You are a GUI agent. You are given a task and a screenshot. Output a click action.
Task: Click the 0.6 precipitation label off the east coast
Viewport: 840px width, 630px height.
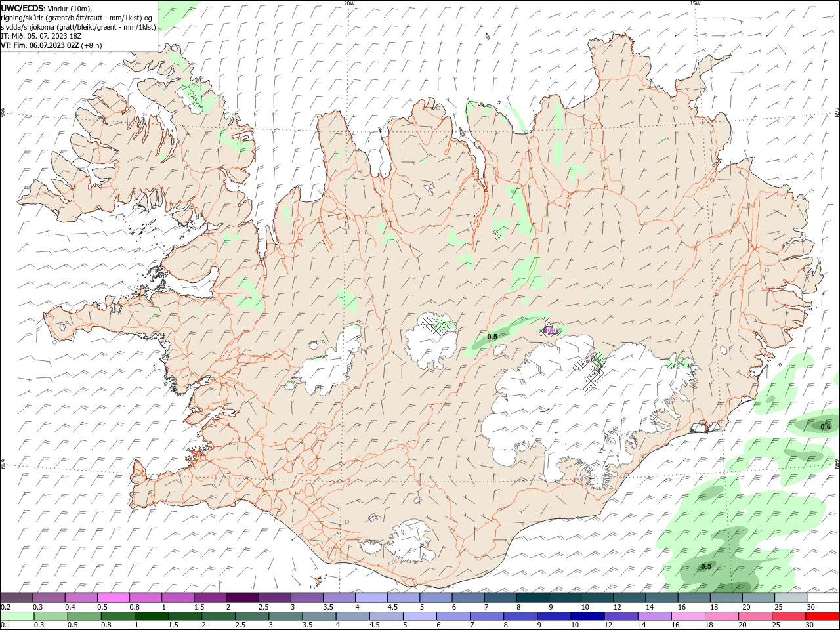(x=826, y=427)
